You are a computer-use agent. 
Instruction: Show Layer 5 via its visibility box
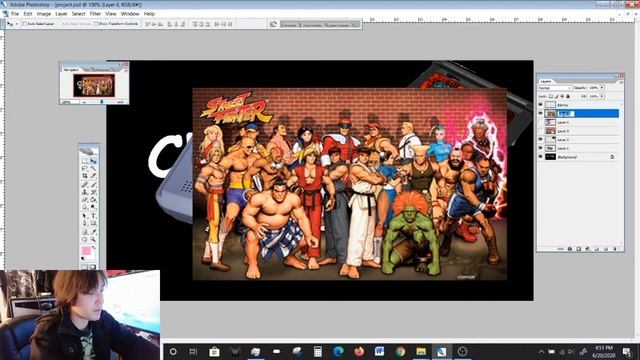pos(540,122)
